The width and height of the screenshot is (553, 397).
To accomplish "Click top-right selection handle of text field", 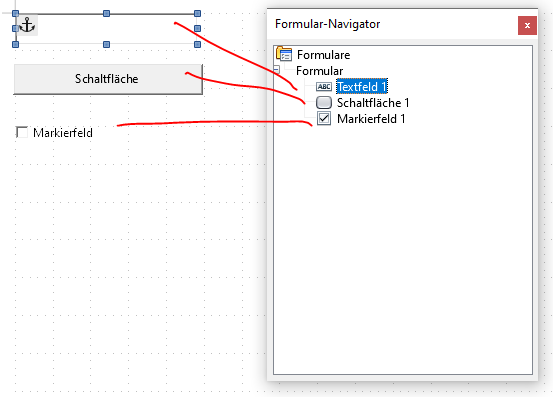I will coord(198,13).
